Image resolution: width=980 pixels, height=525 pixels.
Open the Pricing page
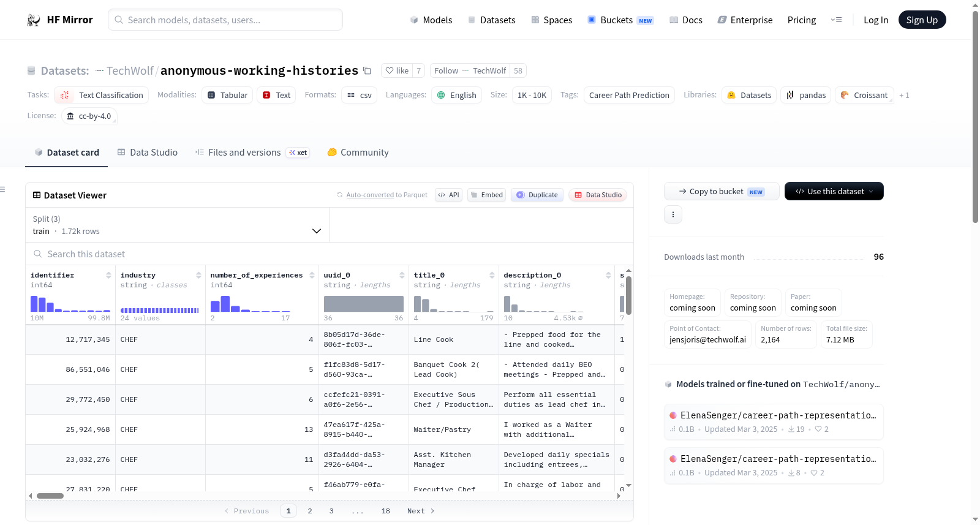(802, 20)
